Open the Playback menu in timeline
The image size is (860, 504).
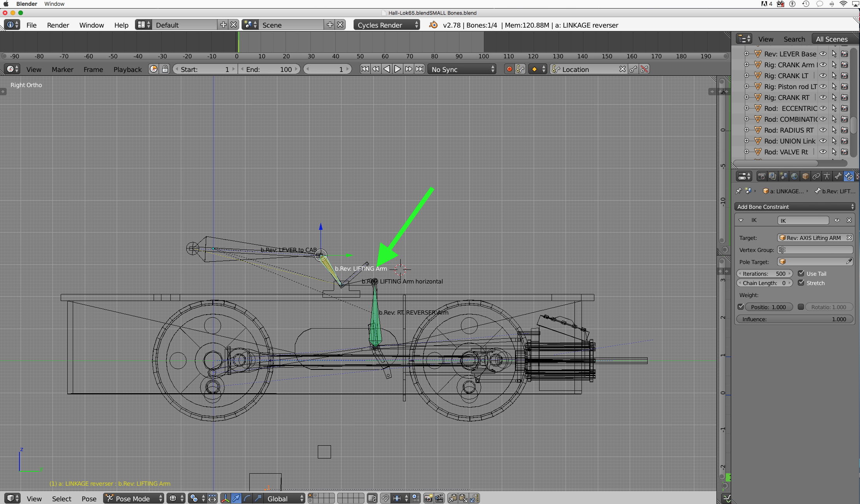[x=128, y=69]
